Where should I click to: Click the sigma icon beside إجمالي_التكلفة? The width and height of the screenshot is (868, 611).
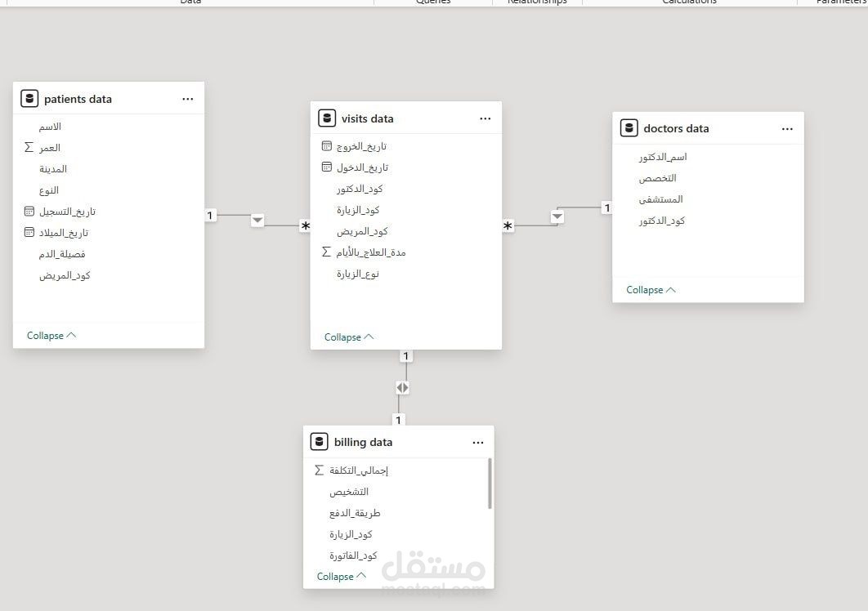(x=319, y=471)
